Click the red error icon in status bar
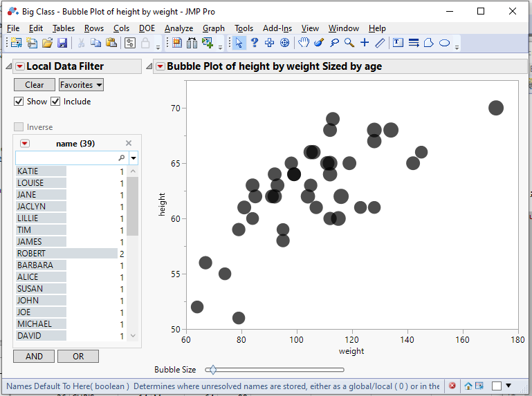532x396 pixels. [452, 386]
